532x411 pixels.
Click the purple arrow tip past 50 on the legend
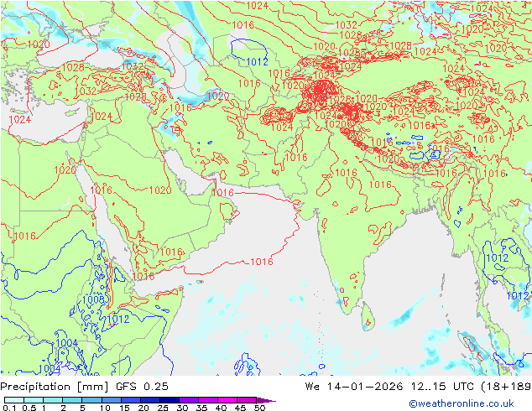click(x=265, y=400)
